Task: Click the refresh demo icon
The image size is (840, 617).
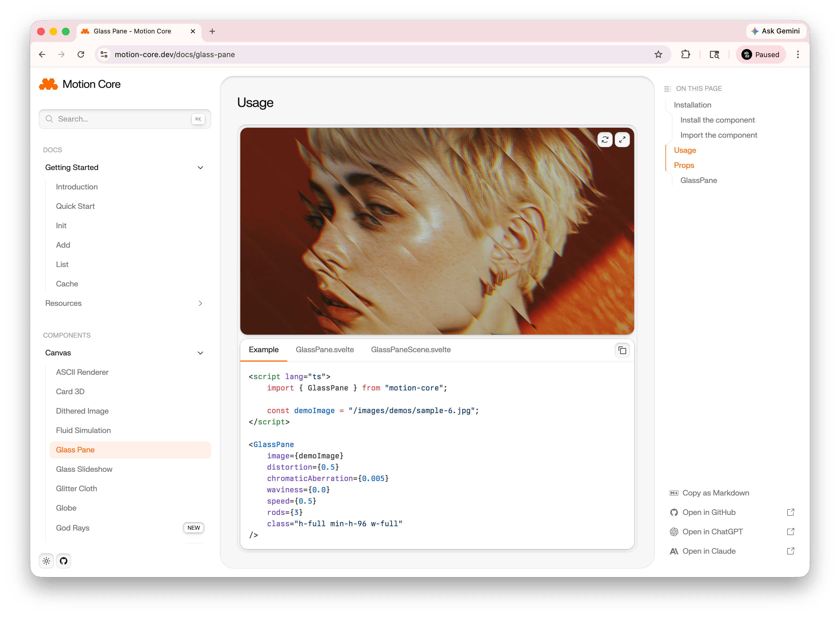Action: 605,140
